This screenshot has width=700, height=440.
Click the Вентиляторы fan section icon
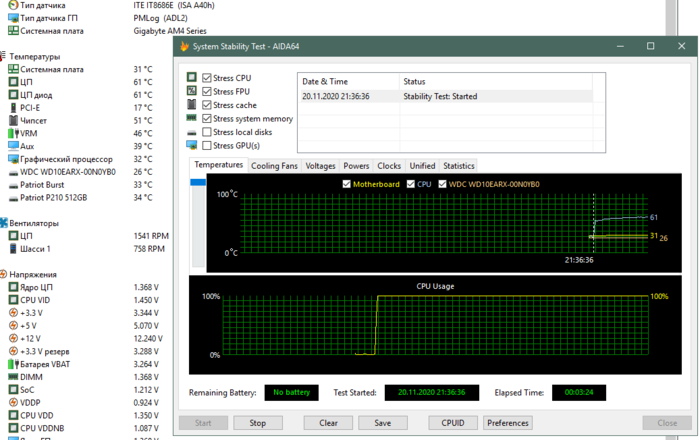[x=4, y=223]
